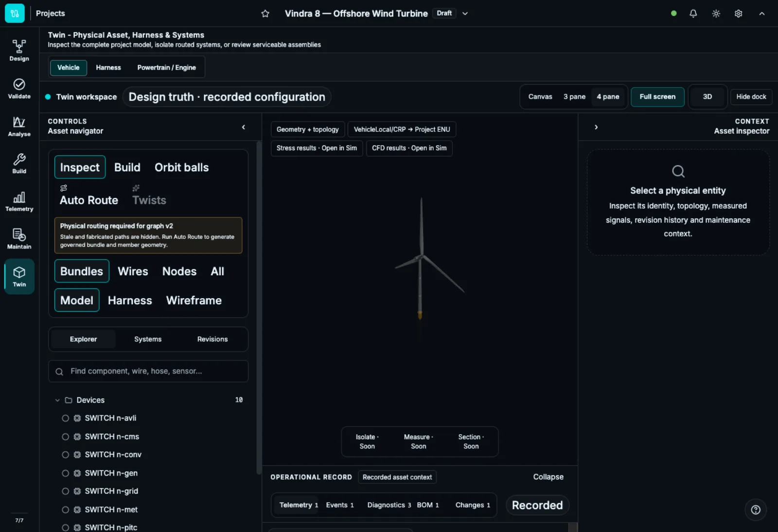Image resolution: width=778 pixels, height=532 pixels.
Task: Select radio for SWITCH n-conv
Action: (65, 455)
